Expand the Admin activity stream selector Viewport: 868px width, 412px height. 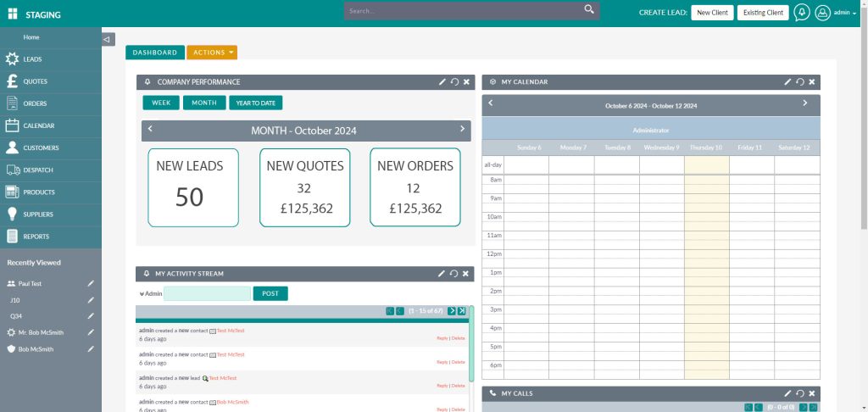(150, 294)
